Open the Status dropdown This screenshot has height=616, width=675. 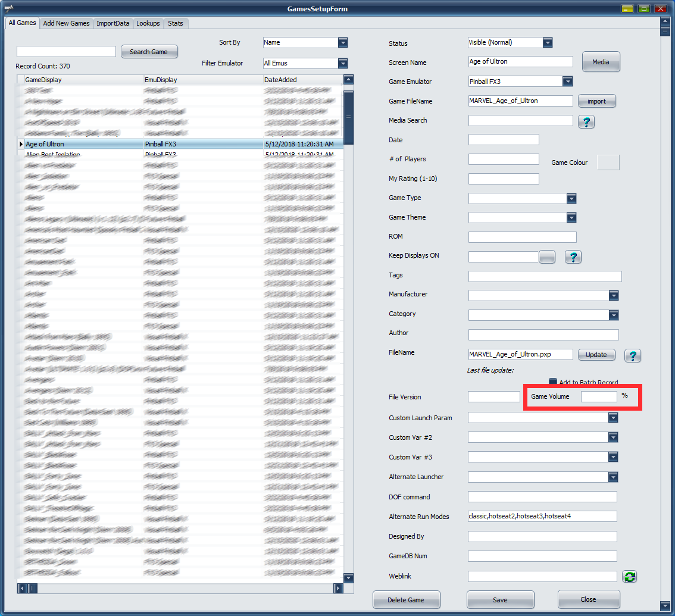click(x=548, y=43)
